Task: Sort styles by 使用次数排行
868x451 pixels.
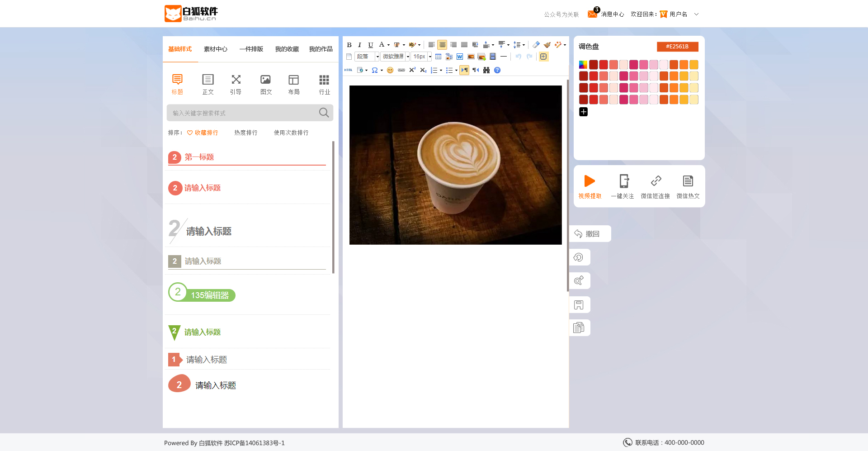Action: click(291, 133)
